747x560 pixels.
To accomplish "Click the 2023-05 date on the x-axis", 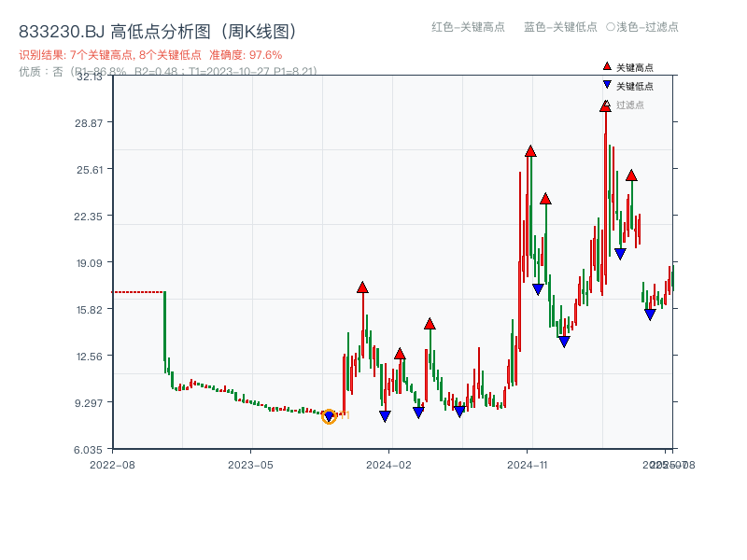I will 252,462.
